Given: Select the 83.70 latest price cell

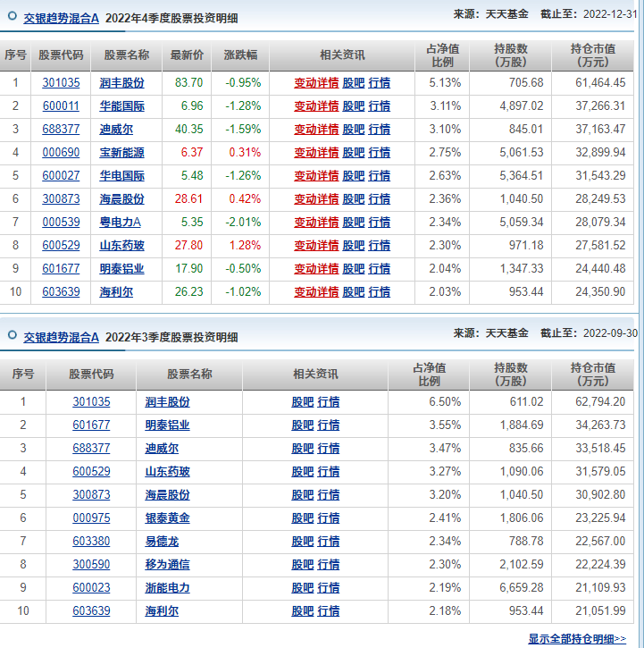Looking at the screenshot, I should click(187, 82).
